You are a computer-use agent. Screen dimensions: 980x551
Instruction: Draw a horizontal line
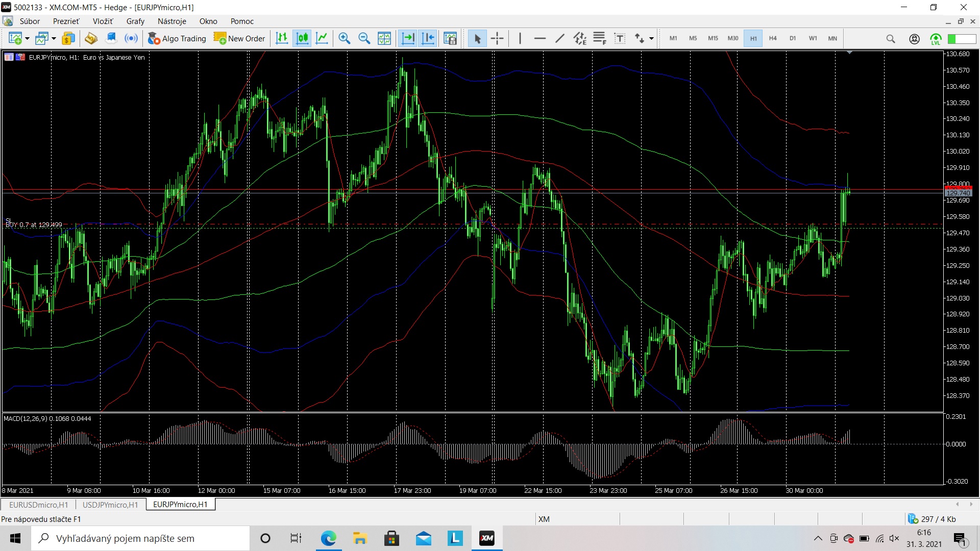tap(540, 38)
